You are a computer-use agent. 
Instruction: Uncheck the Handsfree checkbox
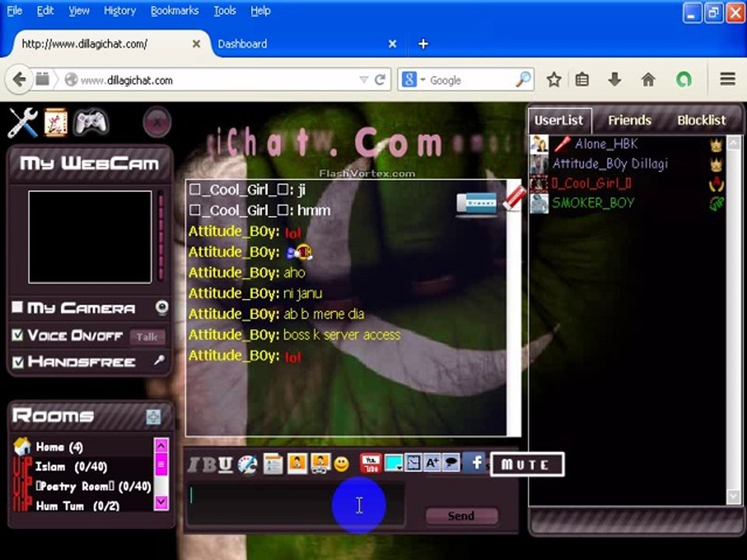pos(17,362)
